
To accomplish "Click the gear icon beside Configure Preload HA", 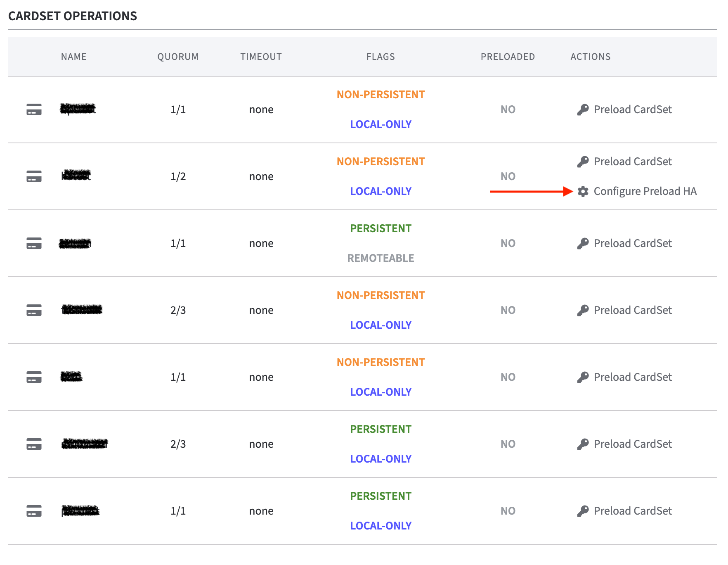I will [583, 191].
